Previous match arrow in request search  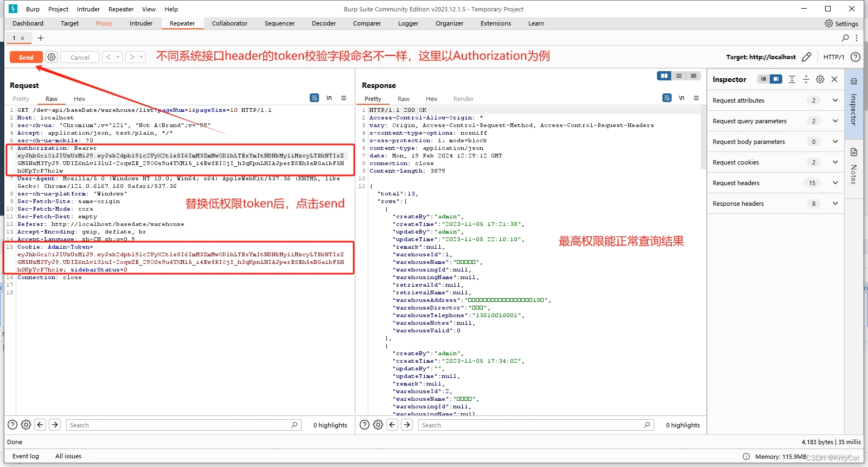tap(40, 425)
